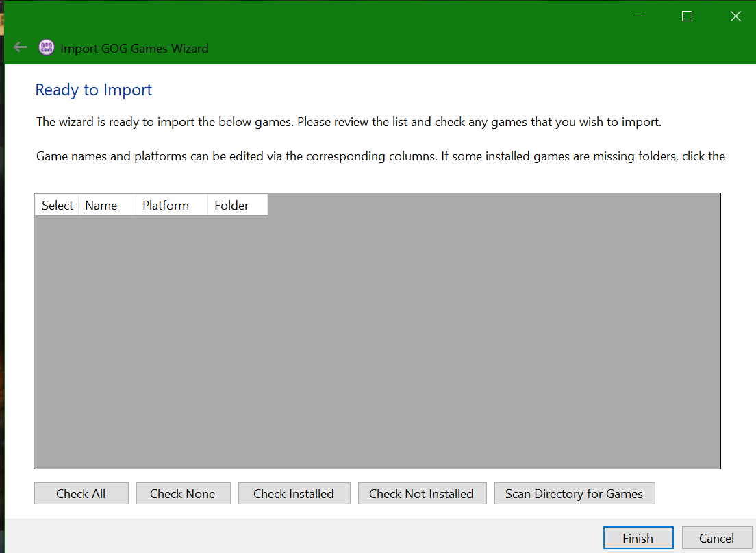Sort by the Name column header
The image size is (756, 553).
click(x=107, y=205)
